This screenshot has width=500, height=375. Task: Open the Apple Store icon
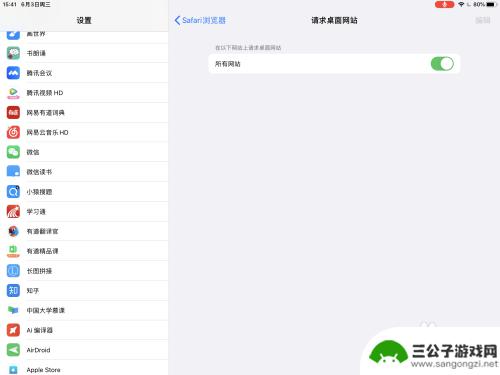pyautogui.click(x=13, y=369)
